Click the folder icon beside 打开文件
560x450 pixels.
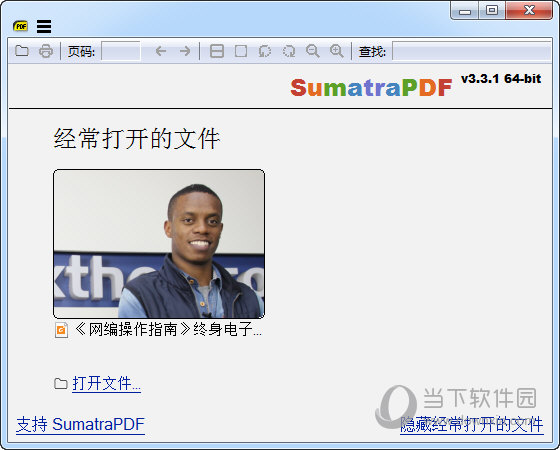[61, 384]
